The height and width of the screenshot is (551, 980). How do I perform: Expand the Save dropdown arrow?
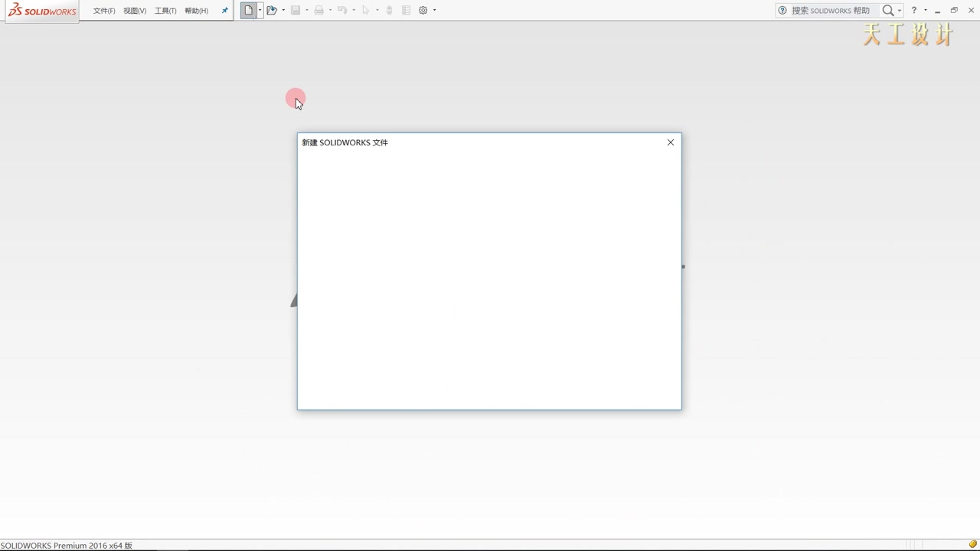tap(307, 11)
